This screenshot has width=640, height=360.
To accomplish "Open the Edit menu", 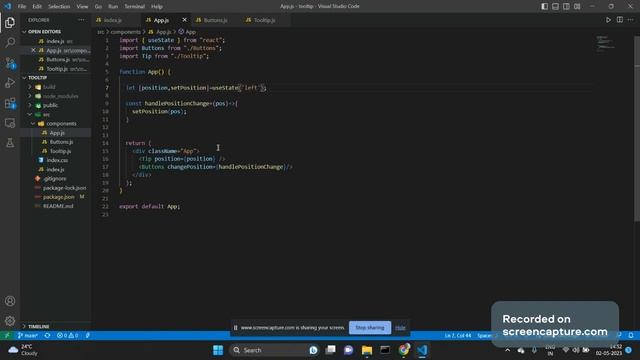I will click(x=37, y=7).
